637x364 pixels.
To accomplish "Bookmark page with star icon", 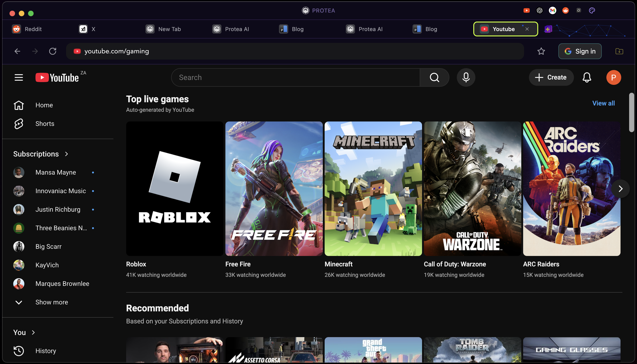I will tap(541, 51).
